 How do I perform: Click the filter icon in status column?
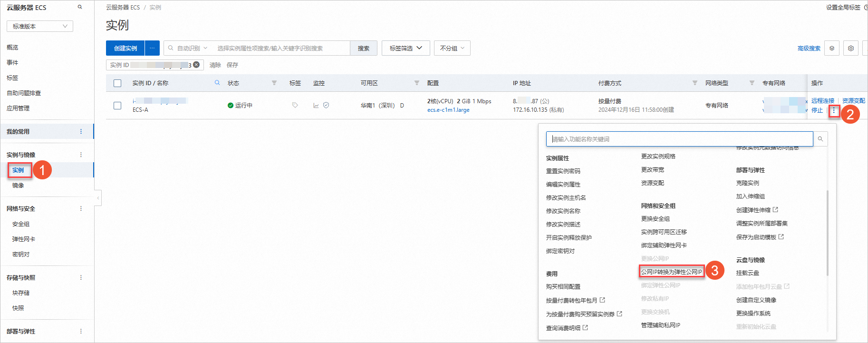(274, 83)
